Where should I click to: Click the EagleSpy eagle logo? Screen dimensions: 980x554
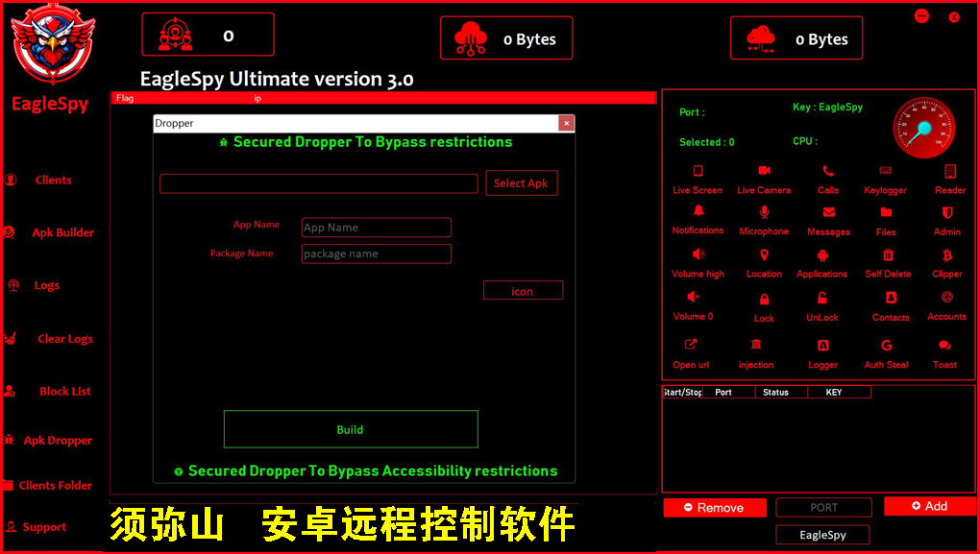pos(53,45)
